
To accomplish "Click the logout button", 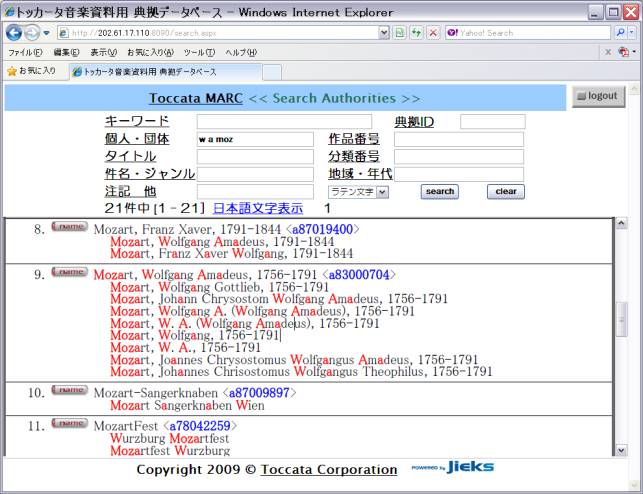I will pyautogui.click(x=598, y=96).
